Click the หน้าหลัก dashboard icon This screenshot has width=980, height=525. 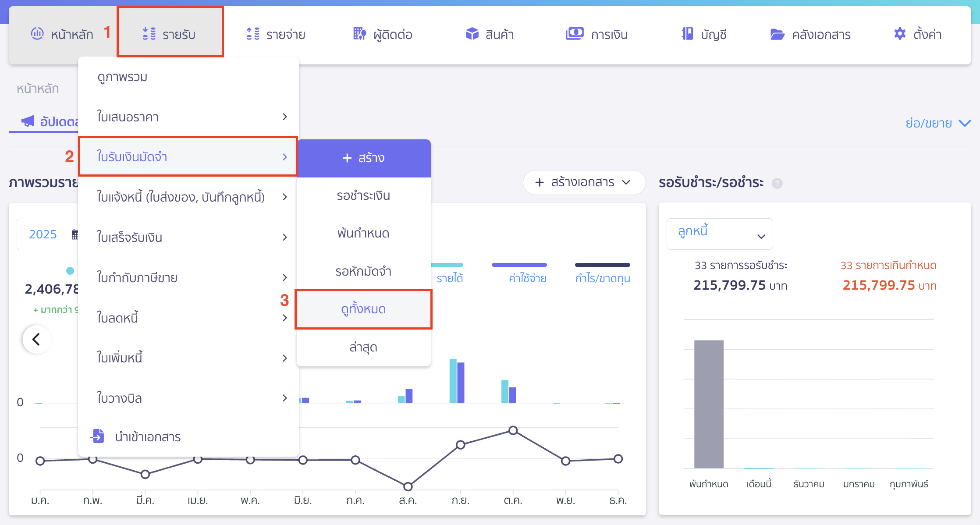37,34
